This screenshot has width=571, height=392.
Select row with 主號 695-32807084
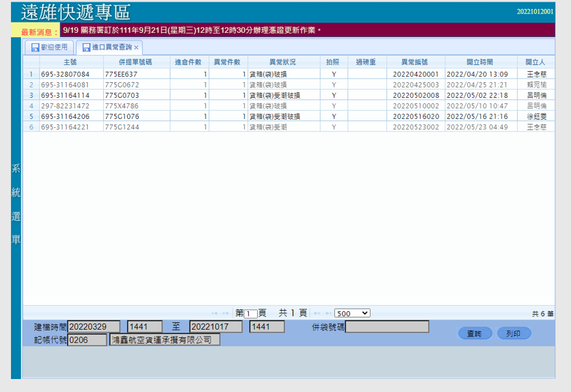click(65, 74)
